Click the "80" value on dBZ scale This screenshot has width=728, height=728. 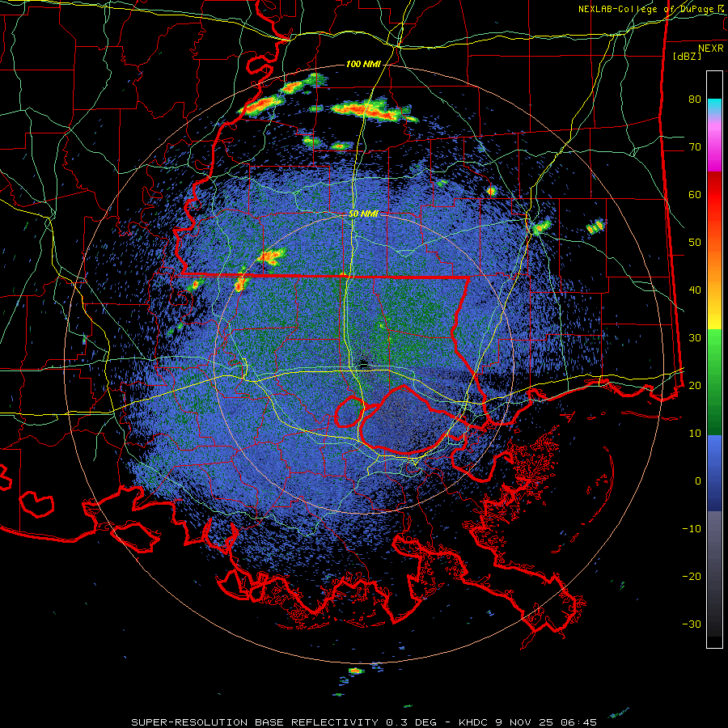695,99
